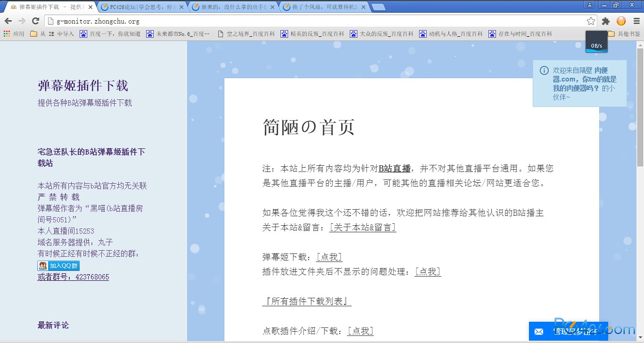Open the Chrome hamburger menu
The height and width of the screenshot is (343, 644).
point(636,21)
